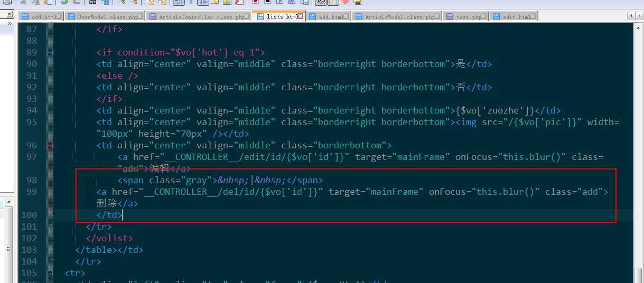Close the lists.html tab
Image resolution: width=644 pixels, height=283 pixels.
pyautogui.click(x=301, y=16)
